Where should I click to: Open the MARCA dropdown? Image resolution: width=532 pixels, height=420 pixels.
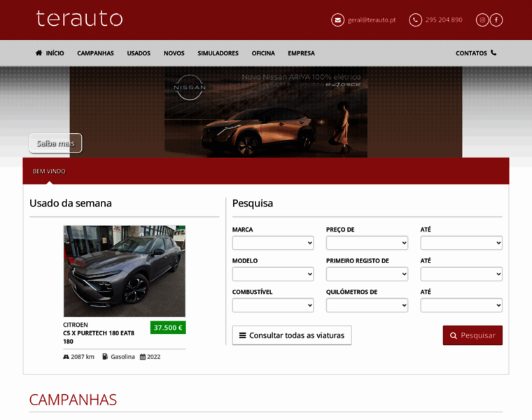click(x=273, y=243)
